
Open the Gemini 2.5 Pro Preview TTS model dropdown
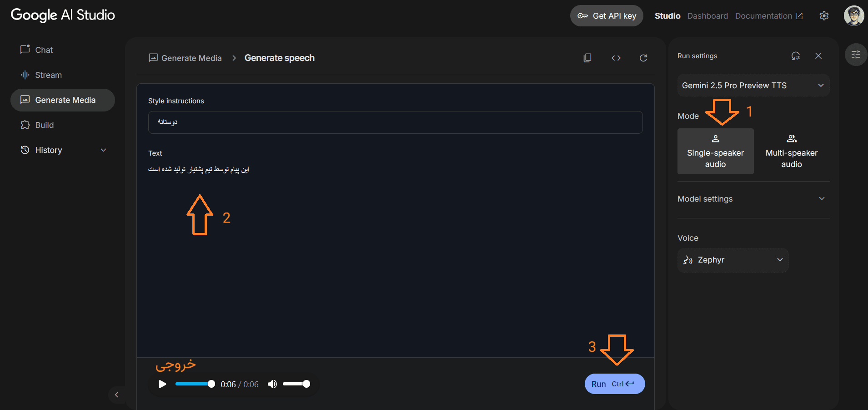753,85
